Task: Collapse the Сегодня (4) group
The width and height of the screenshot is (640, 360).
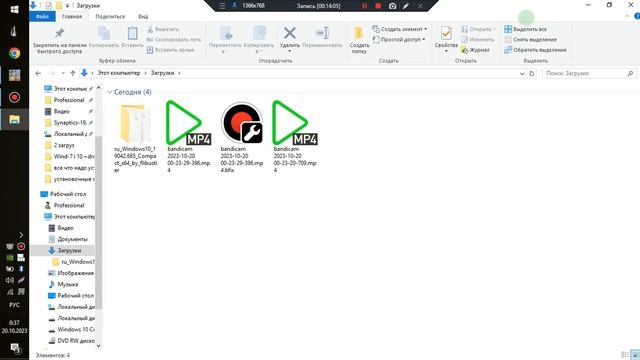Action: pos(109,92)
